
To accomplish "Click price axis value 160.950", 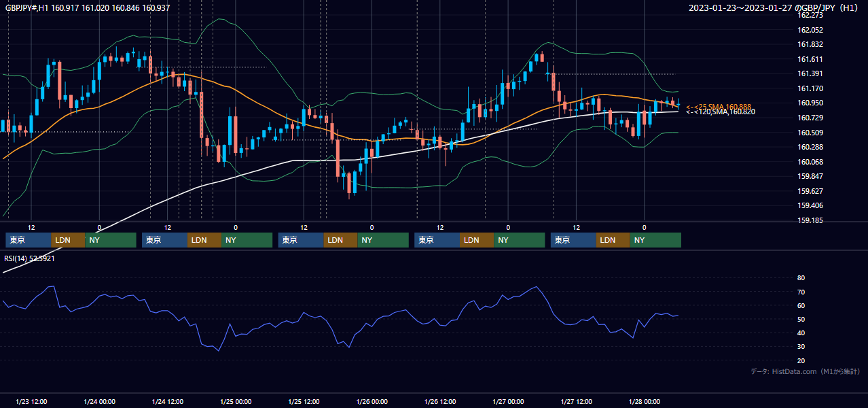I will pos(810,103).
